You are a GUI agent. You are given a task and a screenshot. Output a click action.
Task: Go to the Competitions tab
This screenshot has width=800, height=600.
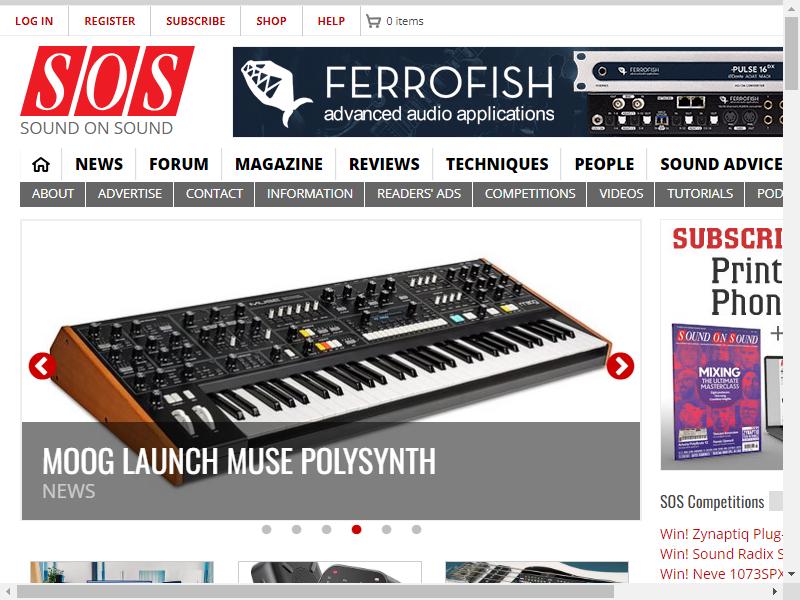[530, 194]
